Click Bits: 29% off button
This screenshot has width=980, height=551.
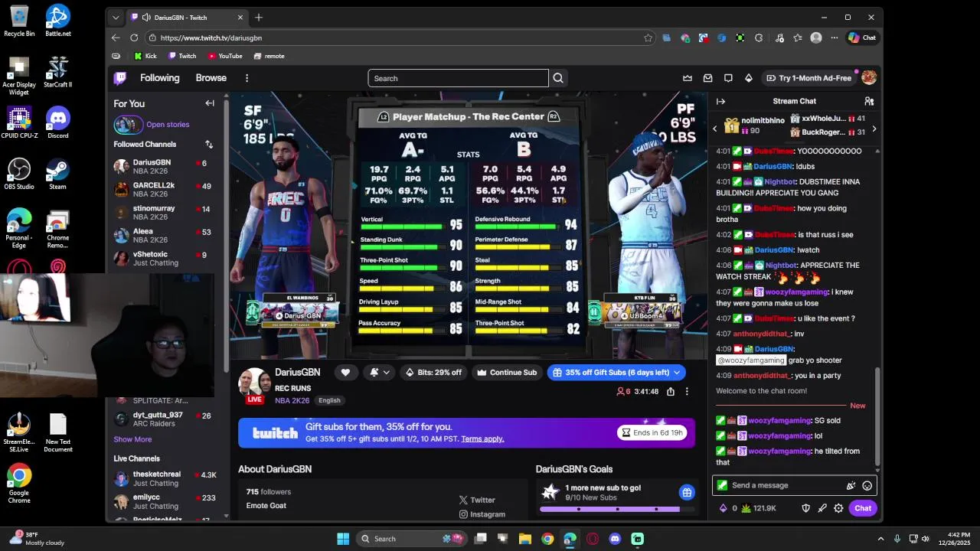click(433, 373)
